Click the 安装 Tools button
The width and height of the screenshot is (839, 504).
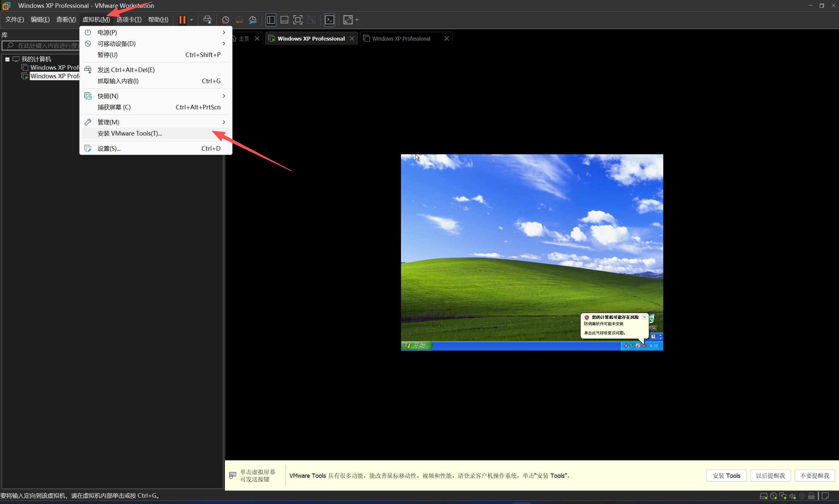[726, 476]
